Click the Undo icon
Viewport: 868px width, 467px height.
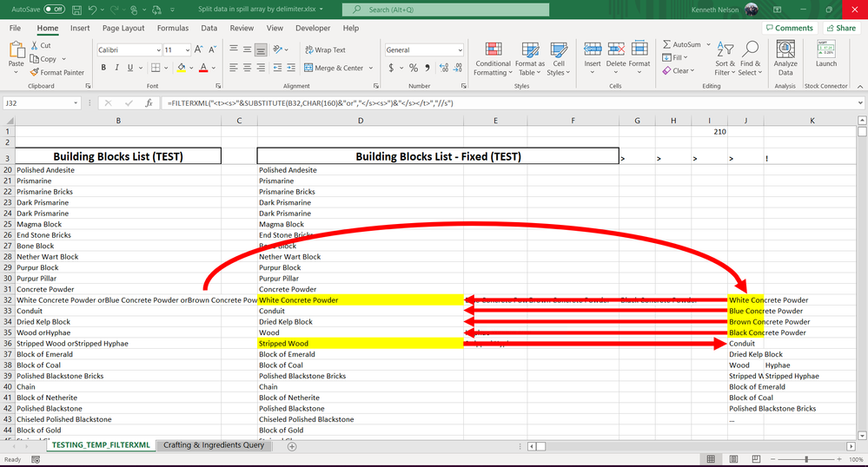tap(92, 10)
